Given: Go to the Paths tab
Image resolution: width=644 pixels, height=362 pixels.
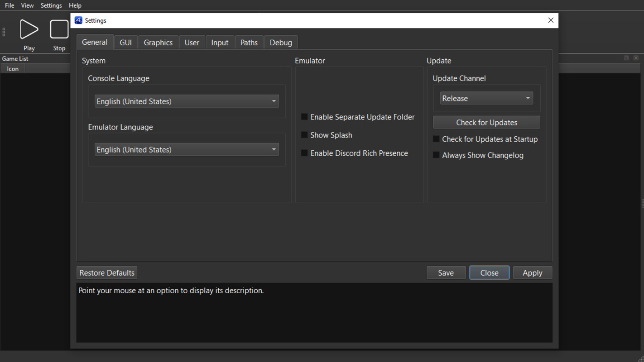Looking at the screenshot, I should pyautogui.click(x=249, y=43).
